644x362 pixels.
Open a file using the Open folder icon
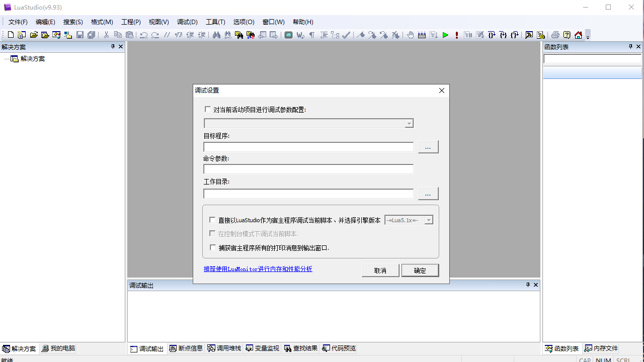click(33, 35)
